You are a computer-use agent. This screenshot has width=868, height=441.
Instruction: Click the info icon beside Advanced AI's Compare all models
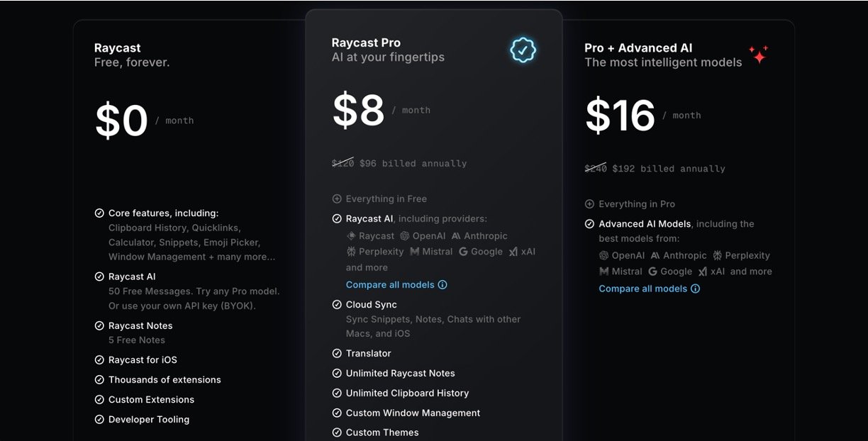695,289
